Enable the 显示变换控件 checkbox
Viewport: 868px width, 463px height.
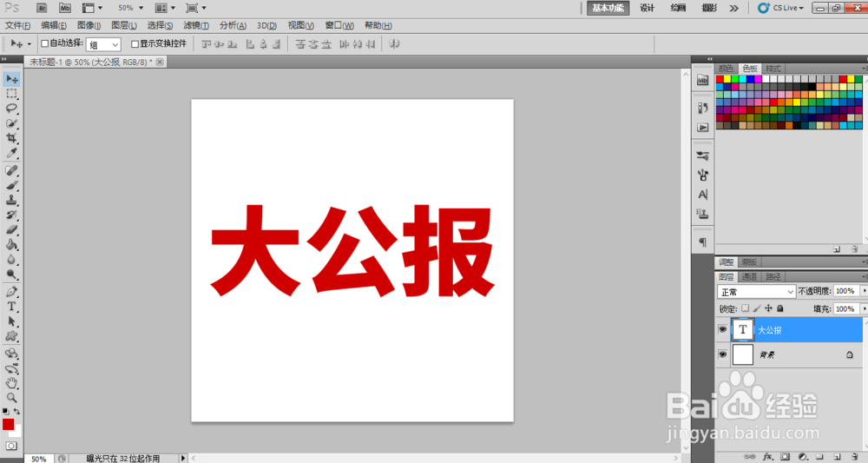135,43
